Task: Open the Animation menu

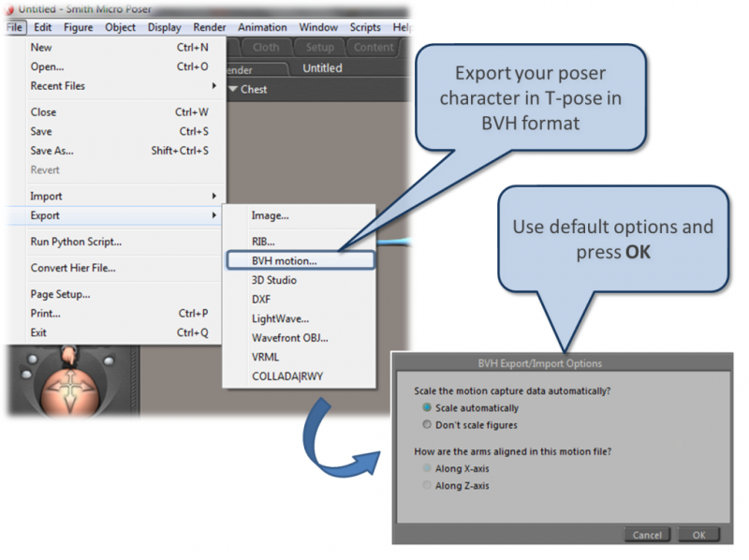Action: click(x=262, y=27)
